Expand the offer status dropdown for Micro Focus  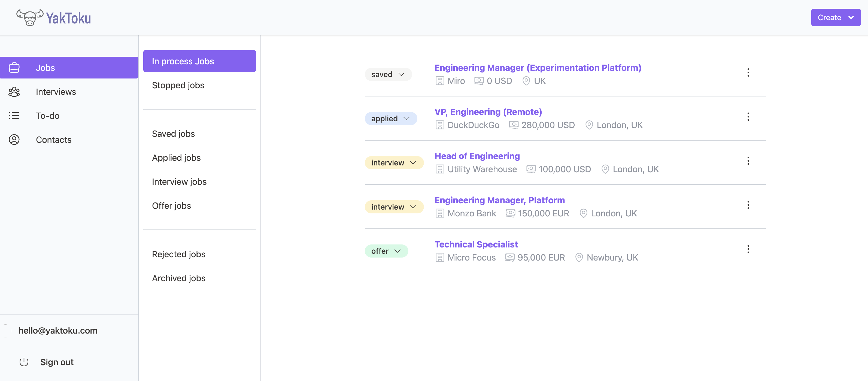(386, 251)
